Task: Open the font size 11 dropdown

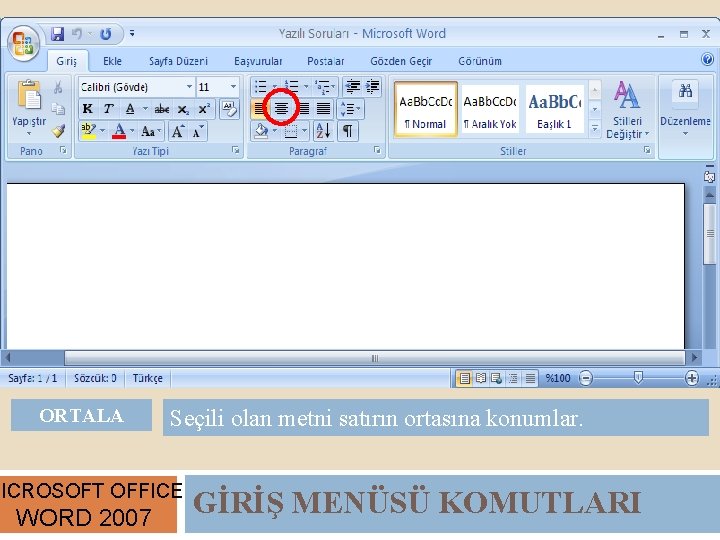Action: [233, 87]
